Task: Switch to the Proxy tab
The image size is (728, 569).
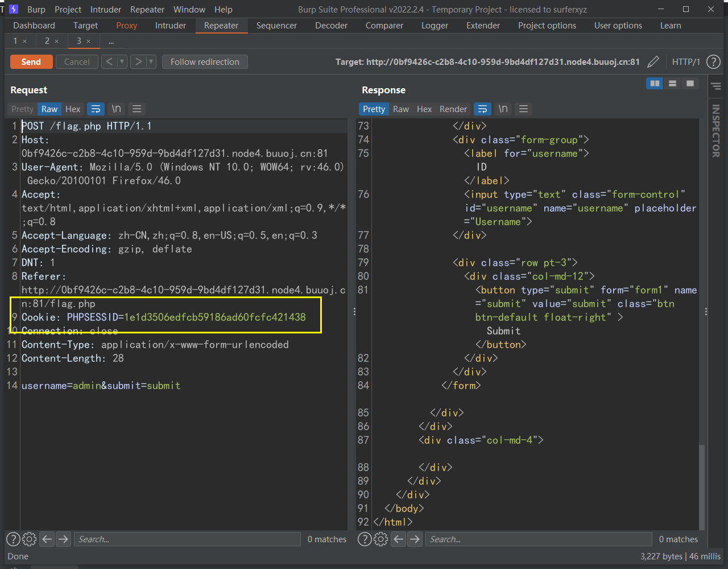Action: pyautogui.click(x=127, y=26)
